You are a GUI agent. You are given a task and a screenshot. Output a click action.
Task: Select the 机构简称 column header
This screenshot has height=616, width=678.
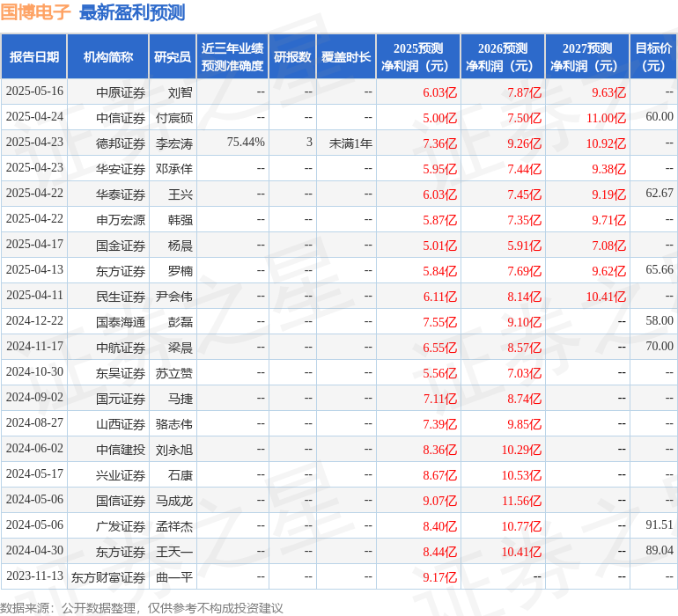108,57
